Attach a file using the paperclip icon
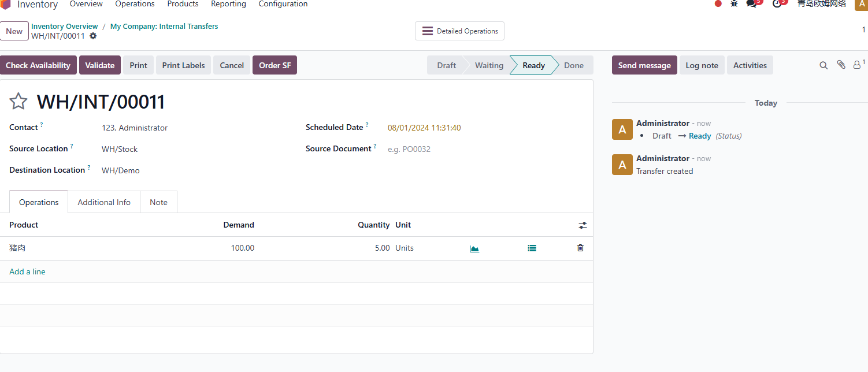Screen dimensions: 868x372 pos(841,65)
